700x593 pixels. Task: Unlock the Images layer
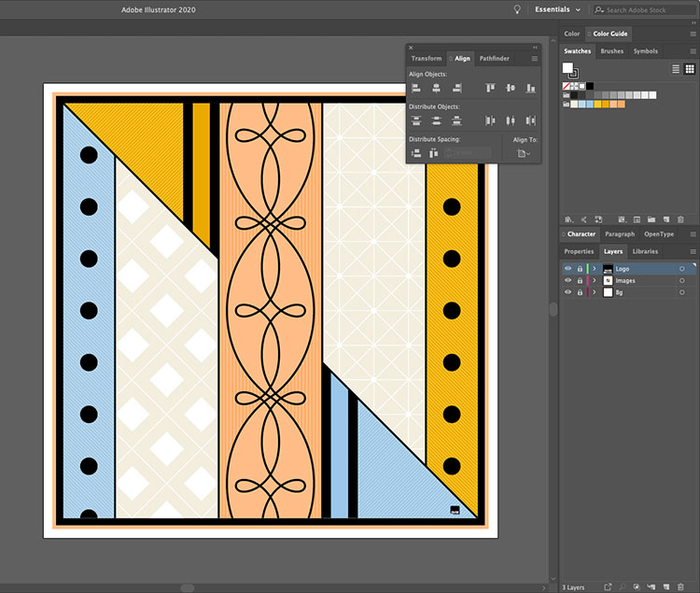[580, 280]
